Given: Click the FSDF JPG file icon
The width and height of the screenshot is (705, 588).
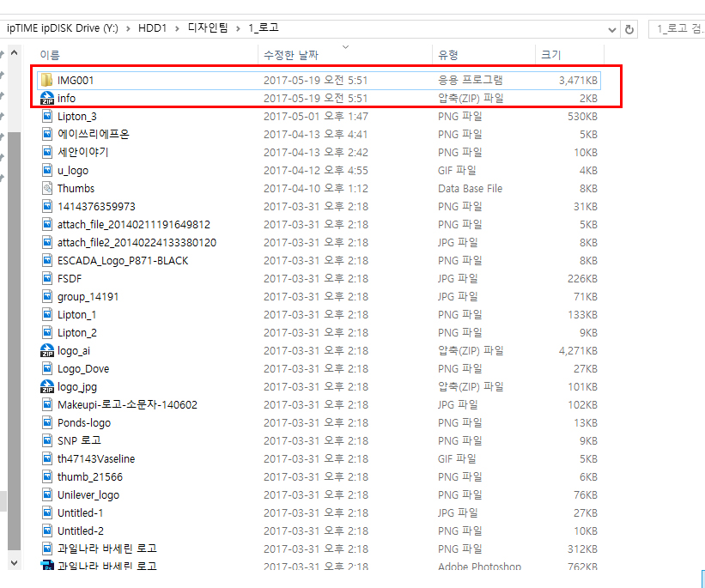Looking at the screenshot, I should click(46, 279).
